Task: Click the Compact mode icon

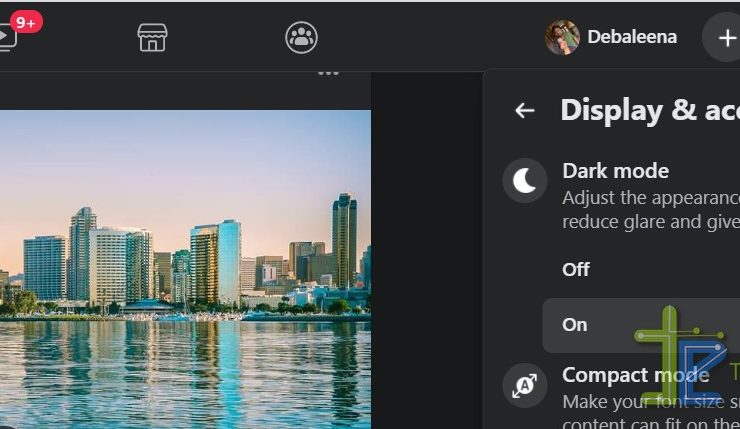Action: 525,386
